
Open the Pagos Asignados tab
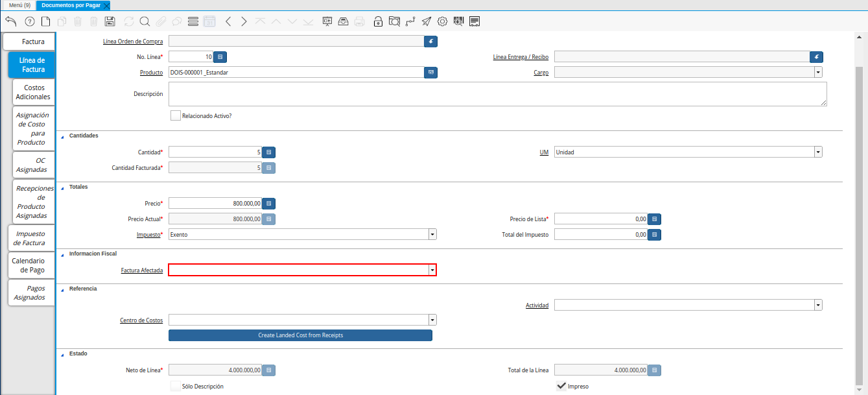click(x=31, y=293)
